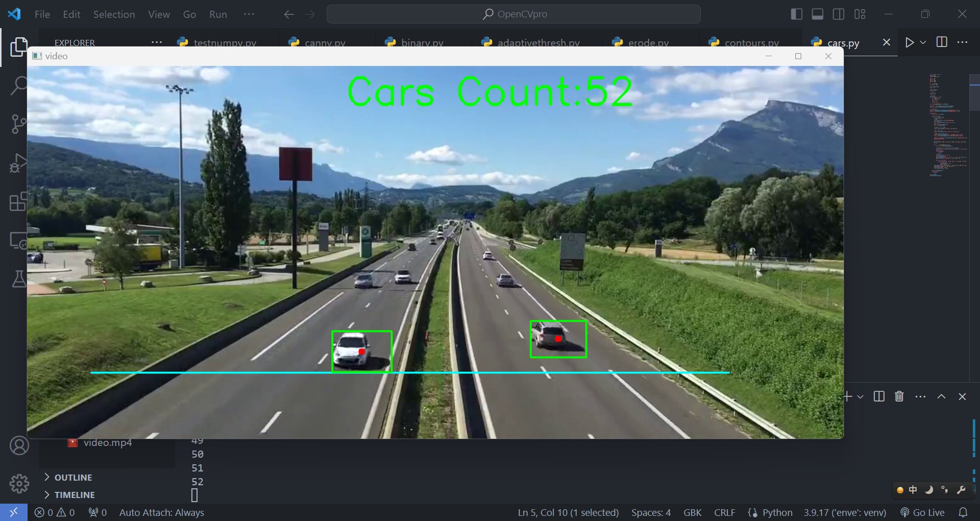The image size is (980, 521).
Task: Open the Accounts menu in the activity bar
Action: pos(19,445)
